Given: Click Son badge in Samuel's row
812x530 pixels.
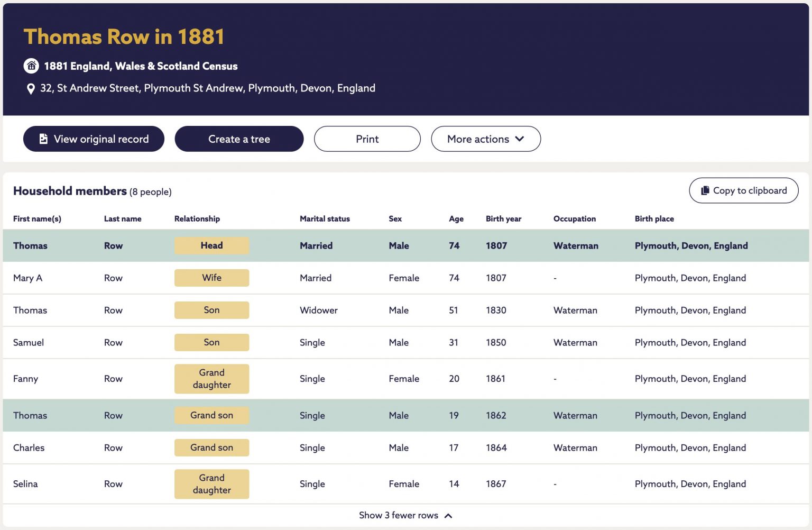Looking at the screenshot, I should [x=211, y=342].
